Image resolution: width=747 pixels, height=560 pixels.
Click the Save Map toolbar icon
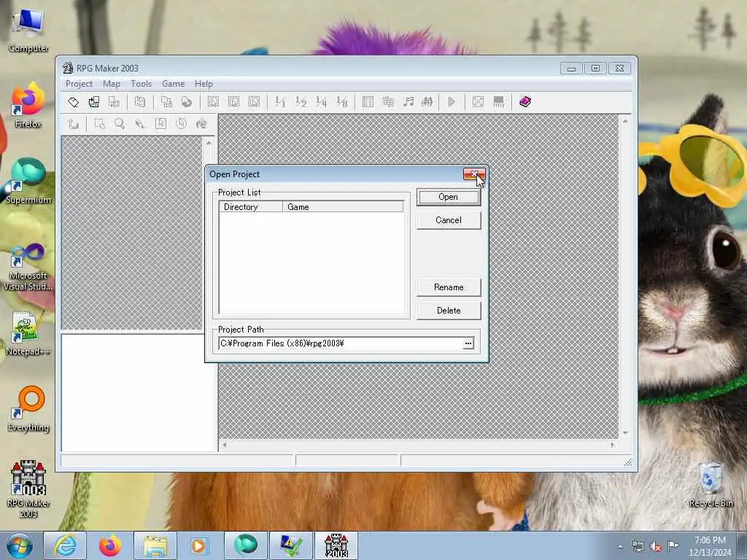point(166,102)
